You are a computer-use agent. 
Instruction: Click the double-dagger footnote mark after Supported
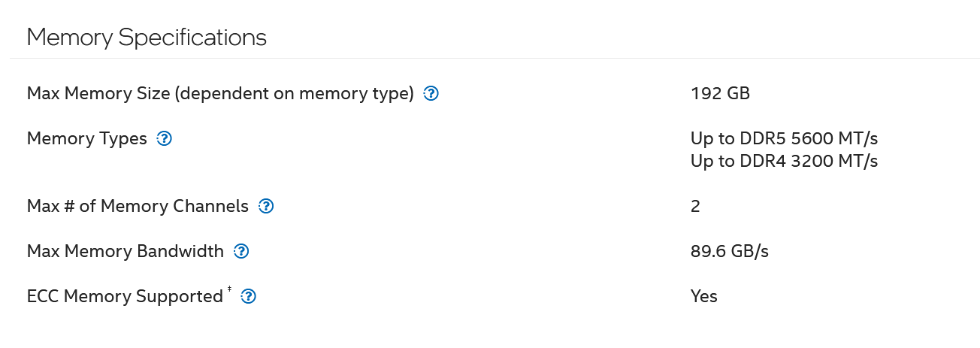coord(229,291)
